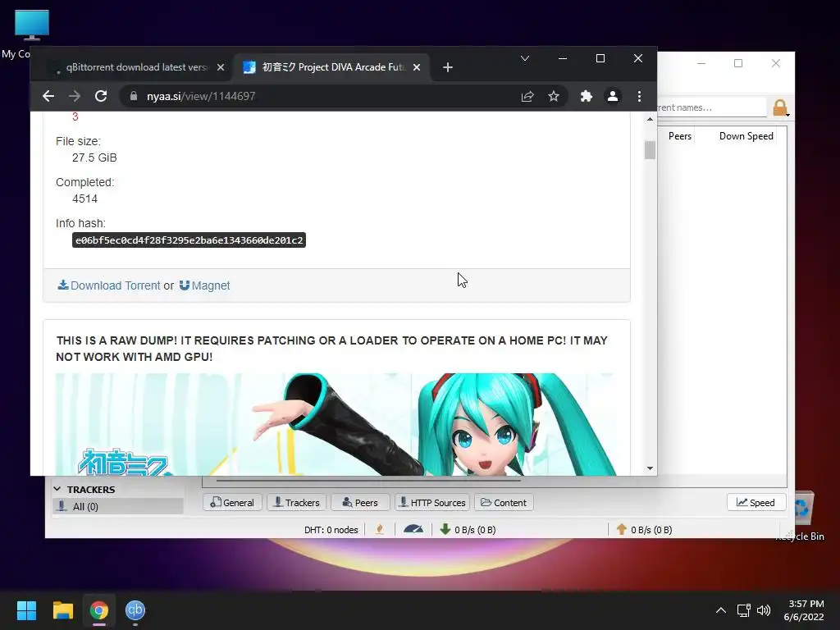This screenshot has height=630, width=840.
Task: Open the Peers tab in qBittorrent
Action: (x=360, y=503)
